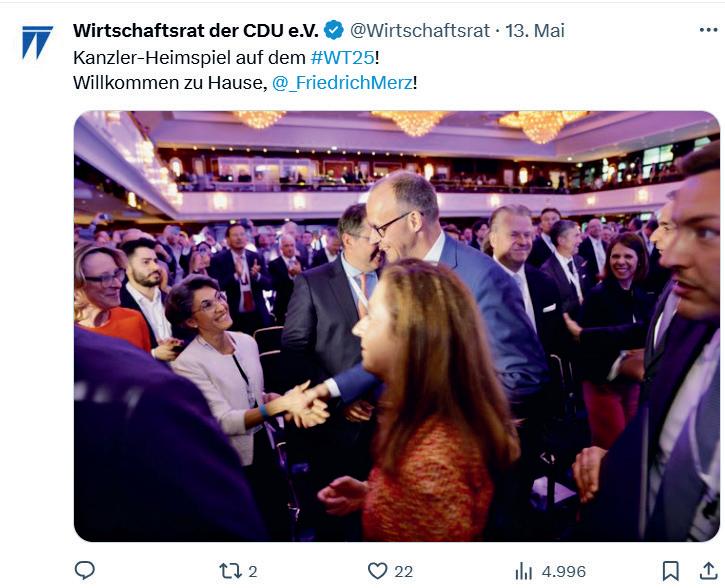Click the like count 22

click(x=403, y=572)
